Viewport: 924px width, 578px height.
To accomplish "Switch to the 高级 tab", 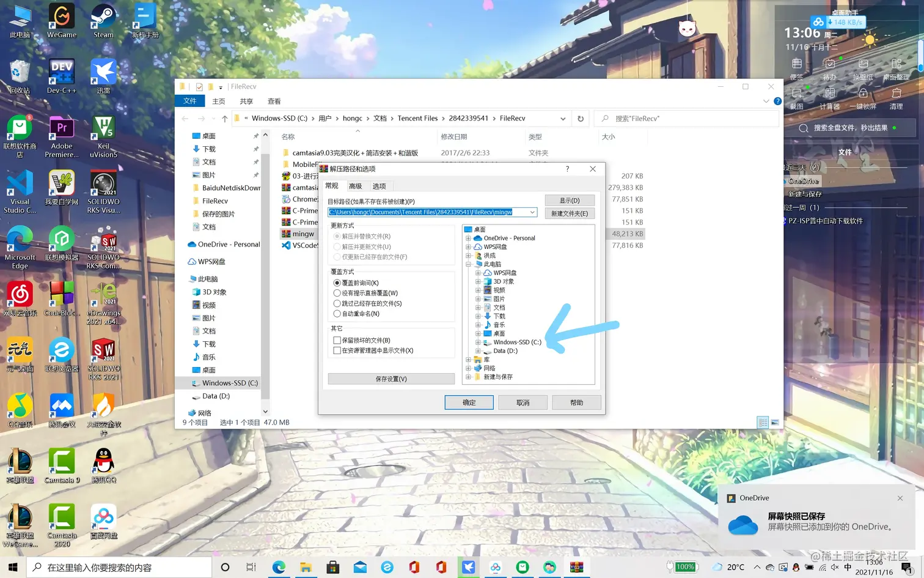I will tap(356, 187).
